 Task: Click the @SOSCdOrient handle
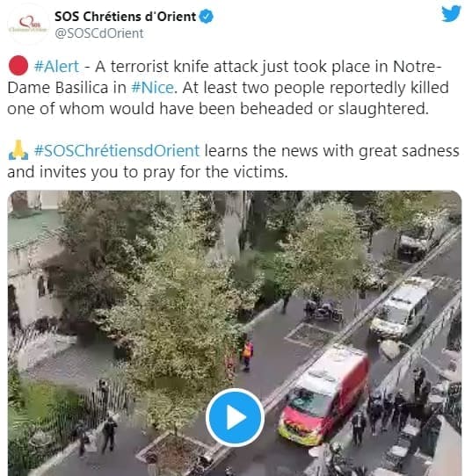[99, 33]
